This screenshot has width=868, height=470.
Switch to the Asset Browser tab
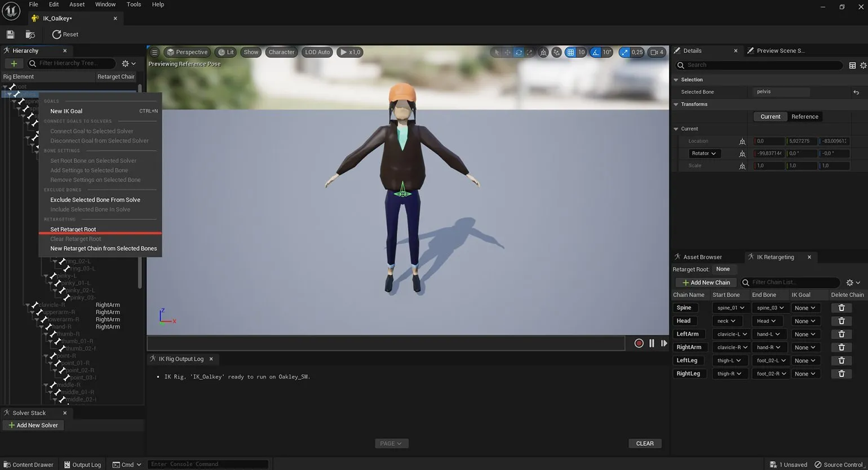[x=702, y=257]
